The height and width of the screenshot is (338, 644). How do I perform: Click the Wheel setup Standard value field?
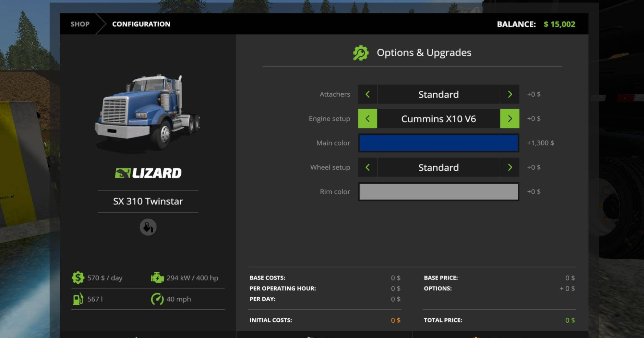point(438,167)
